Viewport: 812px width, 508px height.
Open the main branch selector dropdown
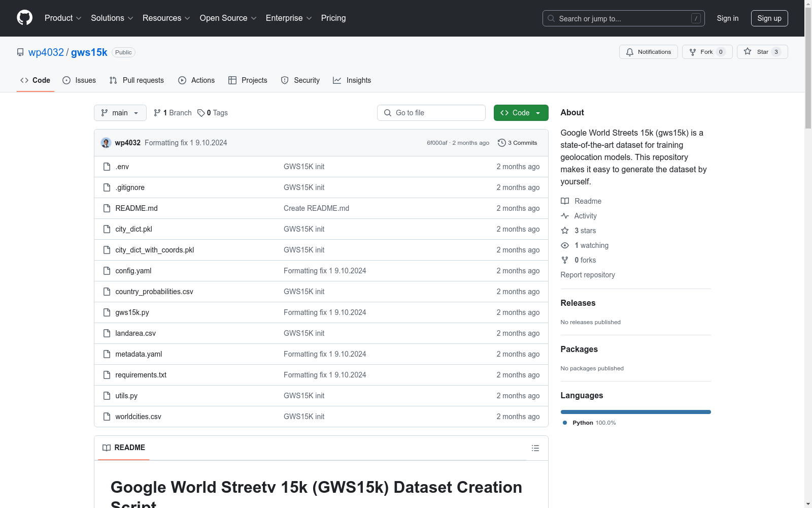point(120,113)
